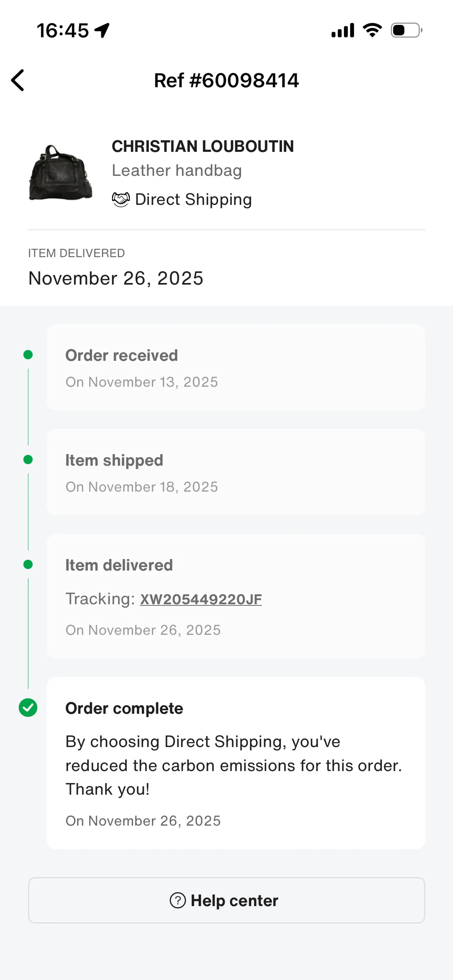
Task: Select the Order complete card
Action: pos(236,763)
